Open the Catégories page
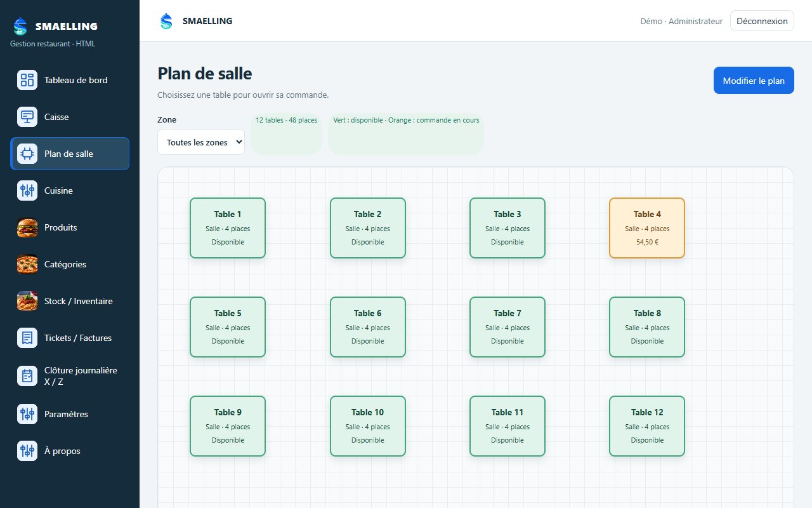The height and width of the screenshot is (508, 812). click(x=70, y=264)
